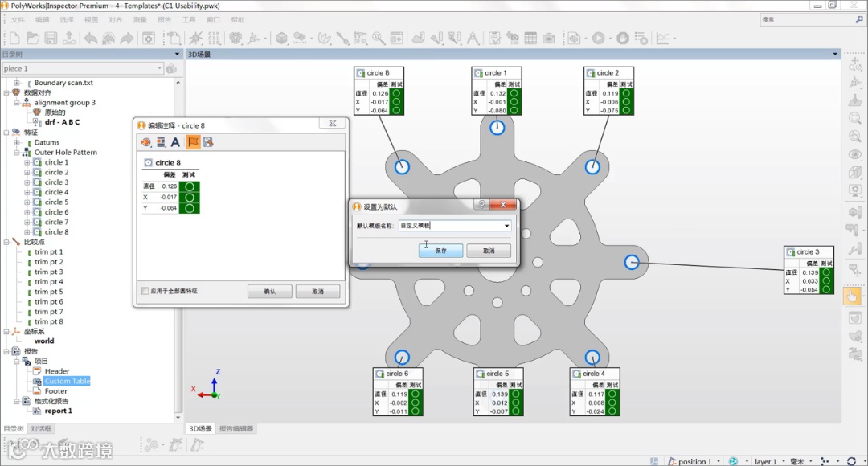The height and width of the screenshot is (466, 868).
Task: Collapse the 报告 tree group
Action: pos(6,351)
